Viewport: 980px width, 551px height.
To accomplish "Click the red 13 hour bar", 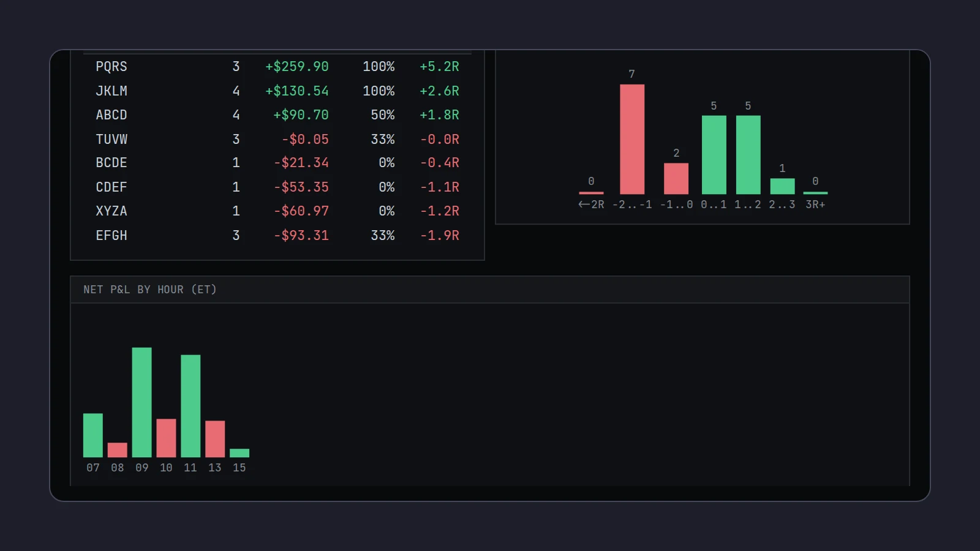I will pos(215,439).
